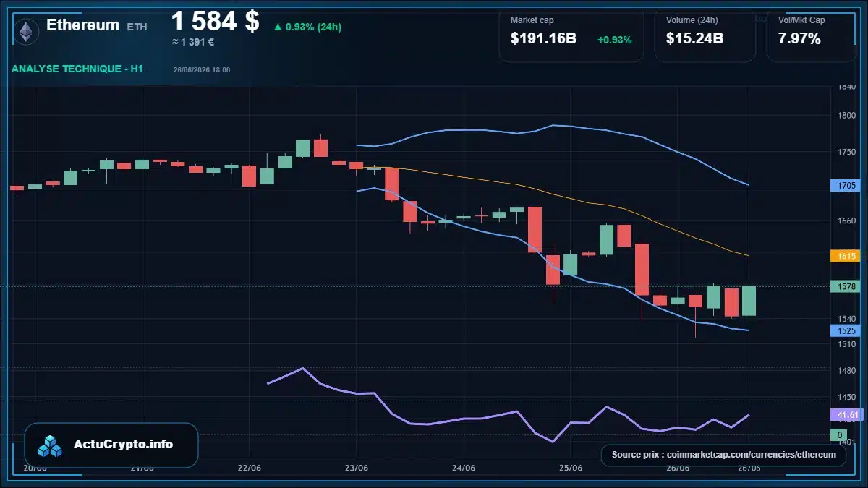Screen dimensions: 868x488
Task: Open the ActuCrypto.info site badge
Action: (111, 445)
